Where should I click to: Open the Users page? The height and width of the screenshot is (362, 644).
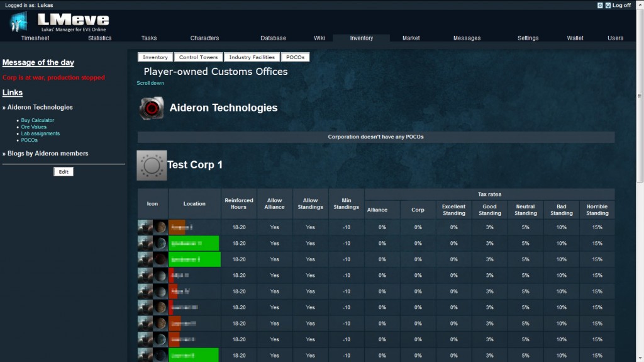[x=615, y=38]
